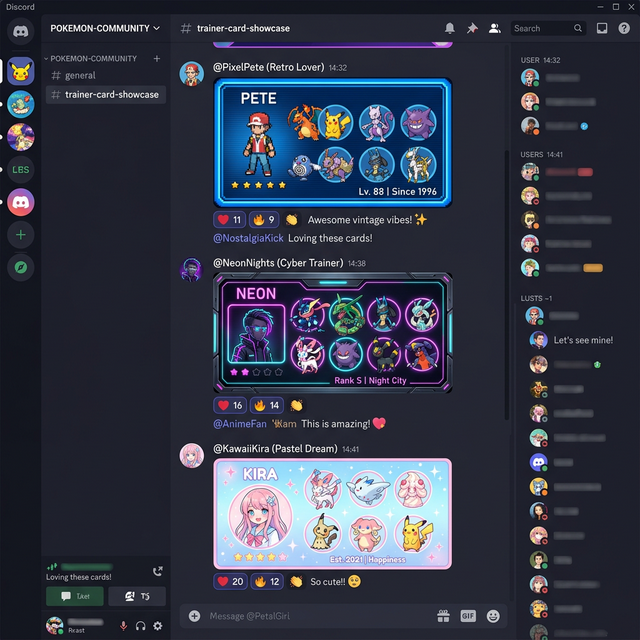Open the LBS server icon
The image size is (640, 640).
[x=20, y=169]
